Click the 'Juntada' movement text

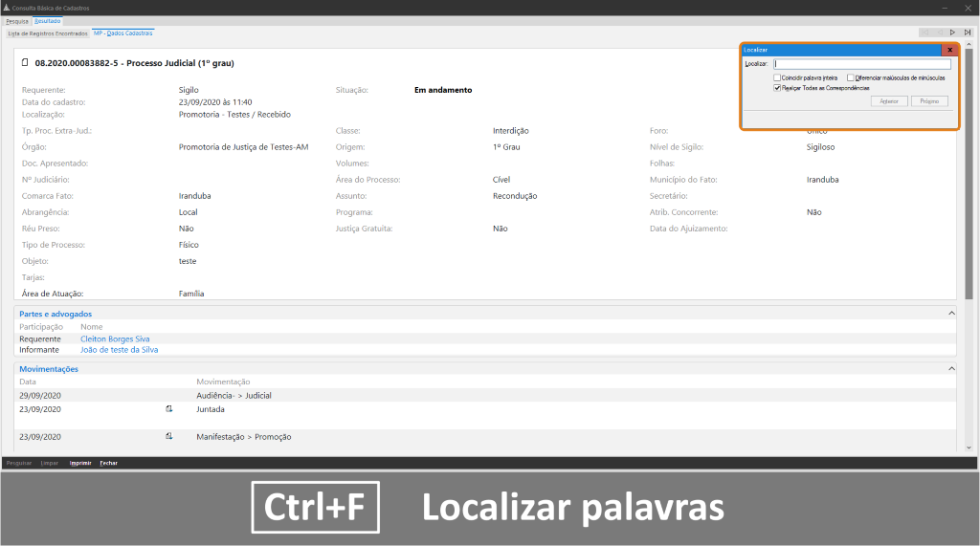pyautogui.click(x=210, y=409)
